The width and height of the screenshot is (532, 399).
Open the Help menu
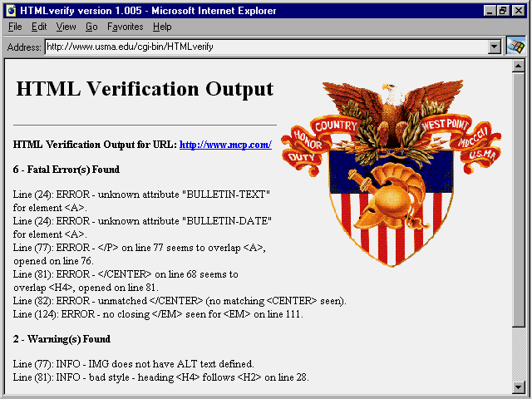(x=162, y=27)
